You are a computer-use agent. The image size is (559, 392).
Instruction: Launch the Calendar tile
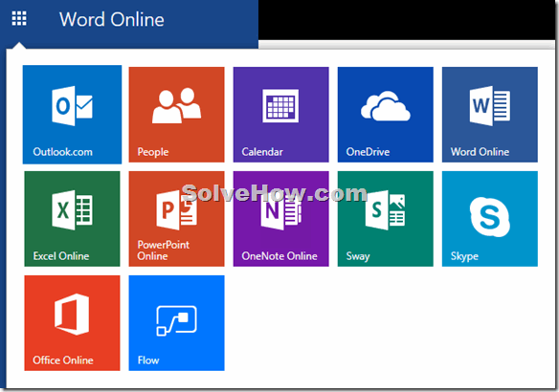point(280,115)
